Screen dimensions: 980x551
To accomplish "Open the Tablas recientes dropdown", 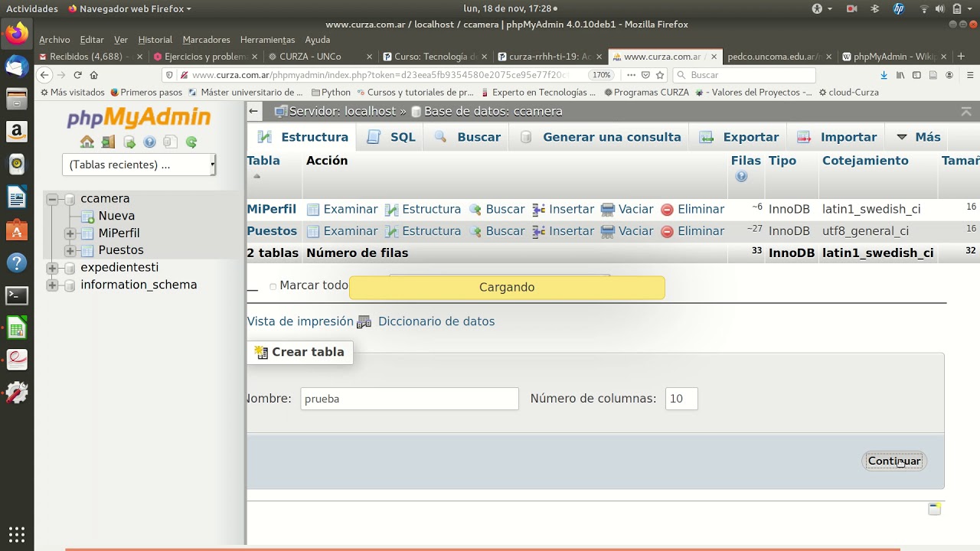I will pos(139,165).
